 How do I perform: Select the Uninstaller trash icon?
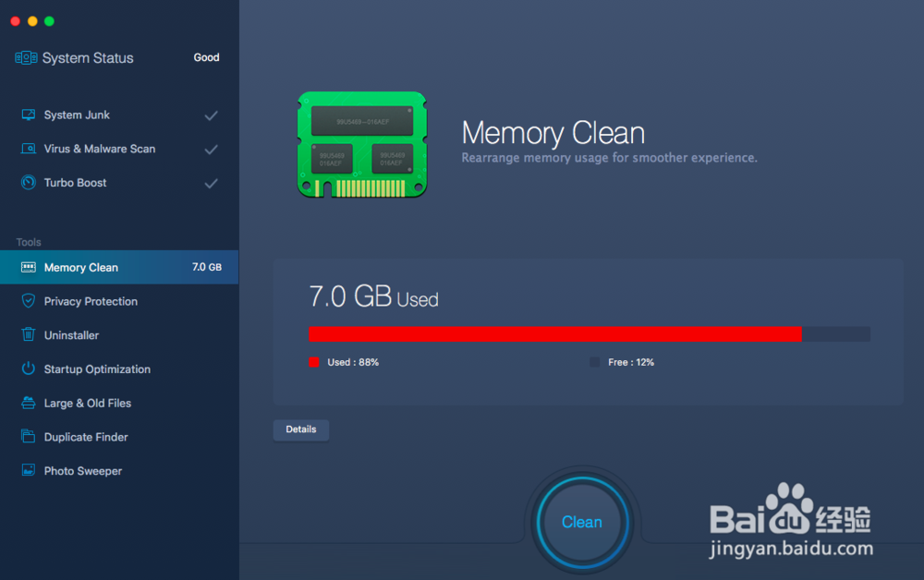point(29,334)
